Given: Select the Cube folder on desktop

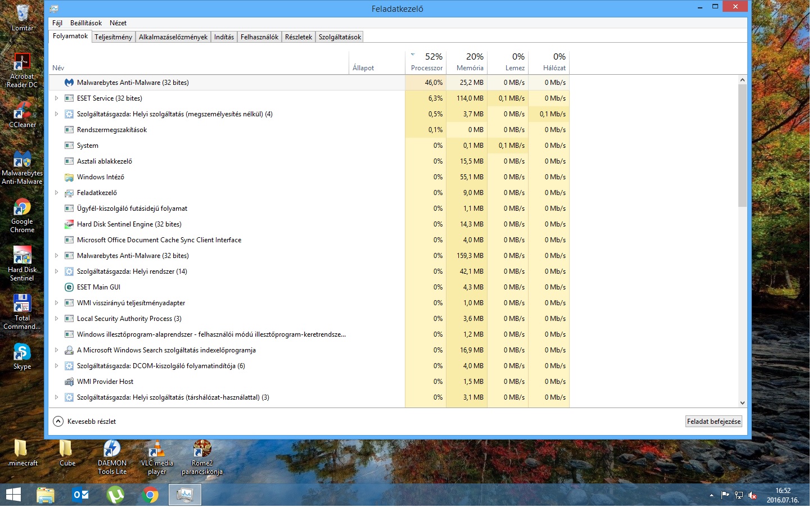Looking at the screenshot, I should point(67,453).
